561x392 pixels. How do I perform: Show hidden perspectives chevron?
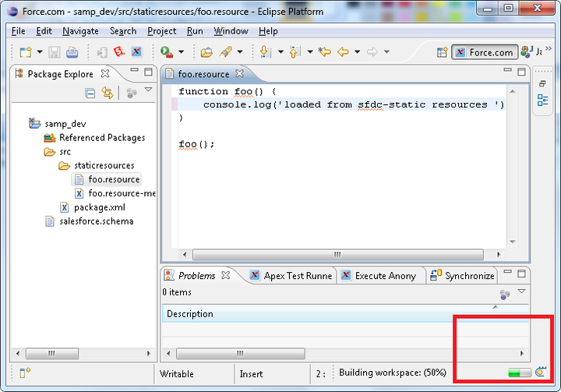(549, 48)
